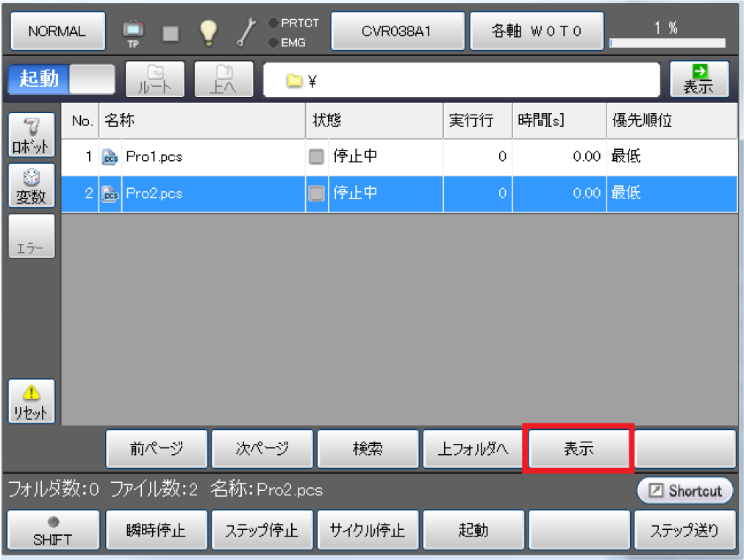
Task: Sort by the 名称 column header
Action: 202,121
